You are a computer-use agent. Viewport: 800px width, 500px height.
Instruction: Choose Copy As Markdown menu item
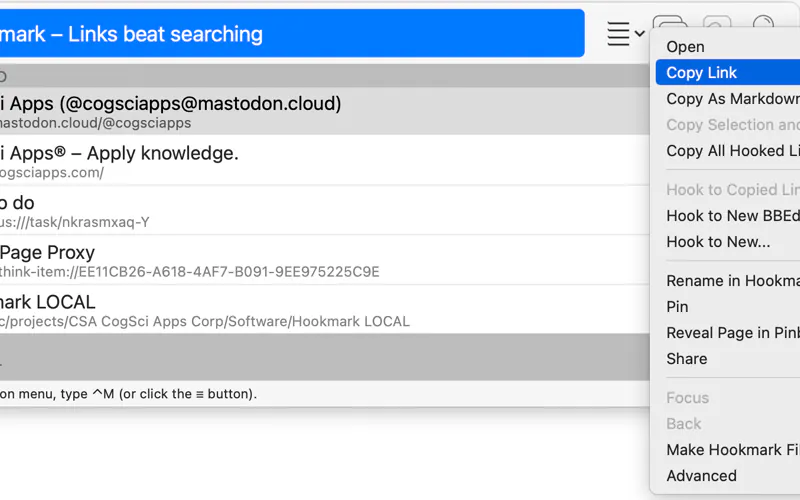pos(728,98)
